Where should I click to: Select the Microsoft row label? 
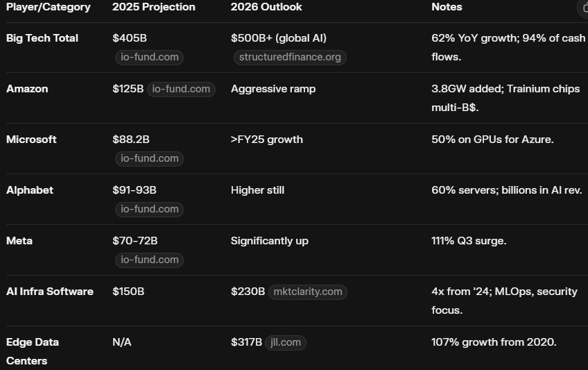click(31, 140)
